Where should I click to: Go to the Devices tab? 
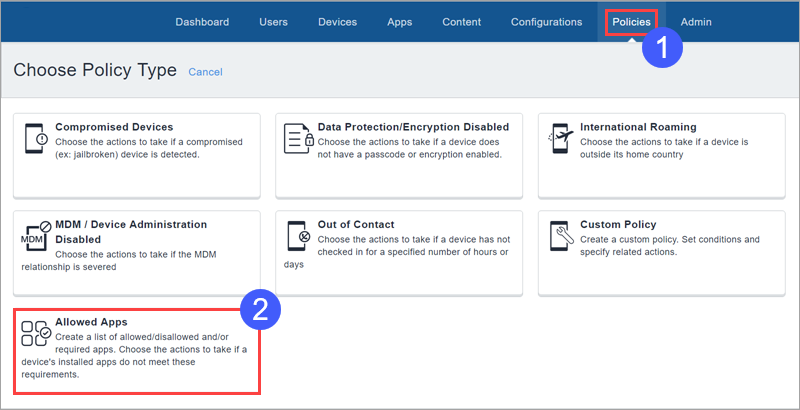pos(337,22)
